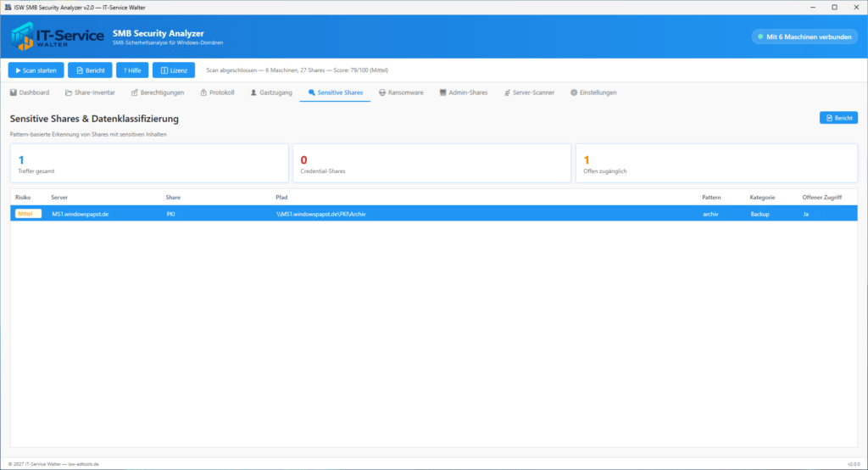Click the Credential-Shares card
The image size is (868, 470).
coord(431,164)
